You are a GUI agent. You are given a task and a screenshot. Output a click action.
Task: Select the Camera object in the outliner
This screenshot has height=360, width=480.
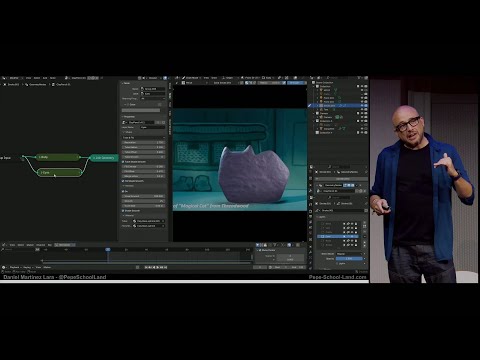(x=327, y=117)
